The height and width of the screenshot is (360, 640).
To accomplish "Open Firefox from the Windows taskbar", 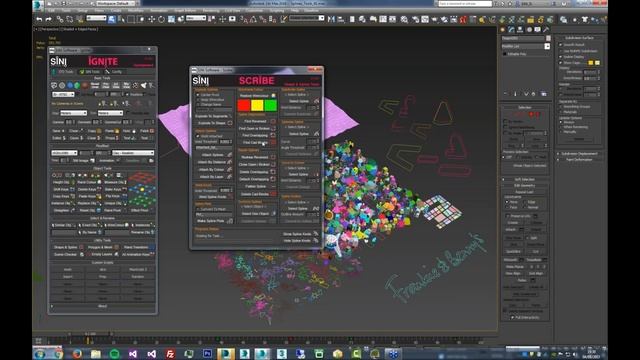I will point(77,354).
